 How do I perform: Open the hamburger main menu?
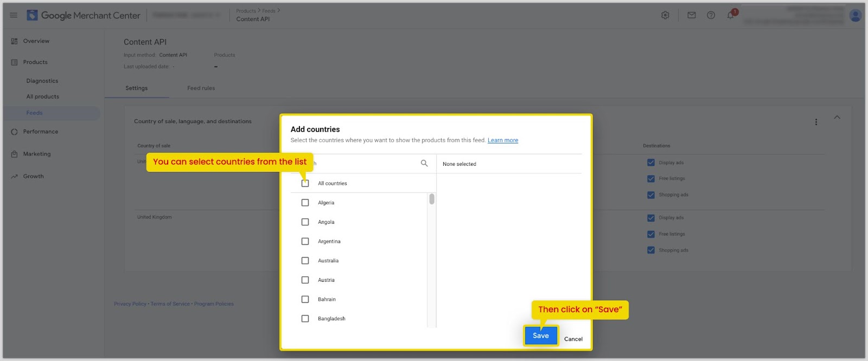point(14,15)
